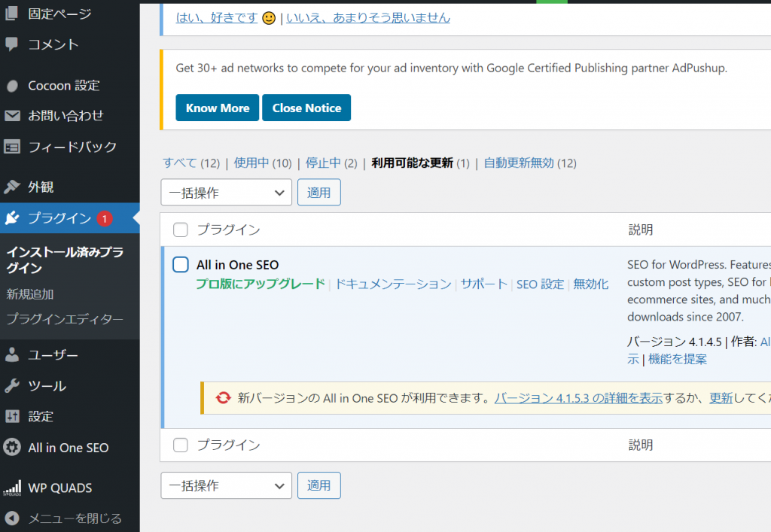Click the Close Notice button
Viewport: 771px width, 532px height.
click(x=306, y=108)
